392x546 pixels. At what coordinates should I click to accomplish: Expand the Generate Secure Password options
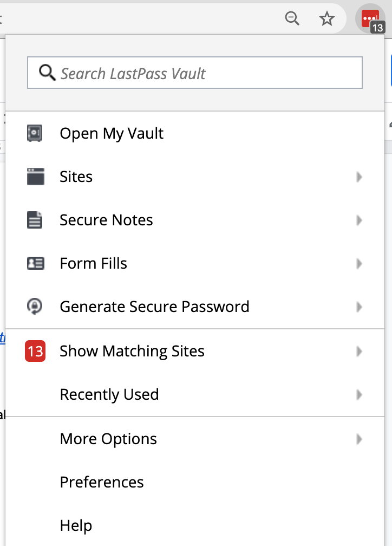[x=359, y=307]
